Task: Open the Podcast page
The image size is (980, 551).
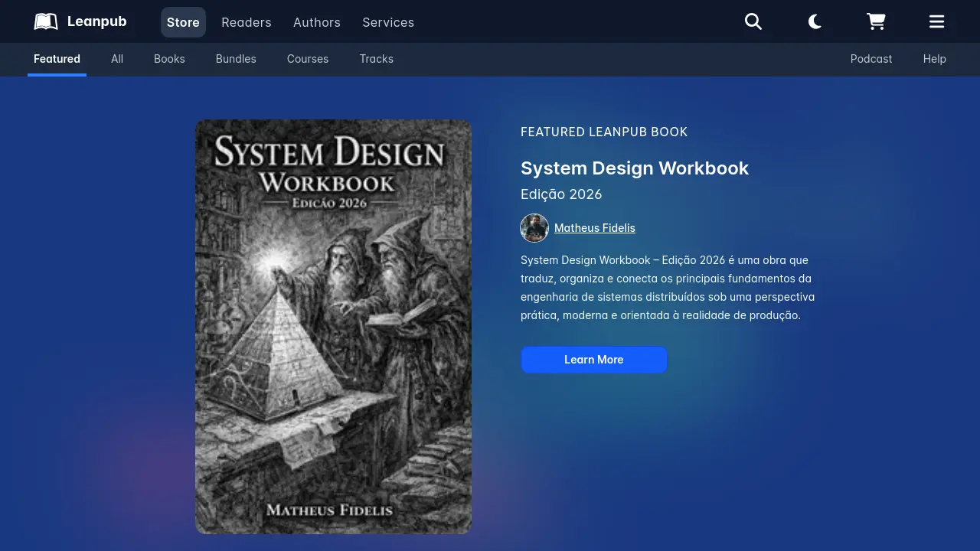Action: pyautogui.click(x=871, y=58)
